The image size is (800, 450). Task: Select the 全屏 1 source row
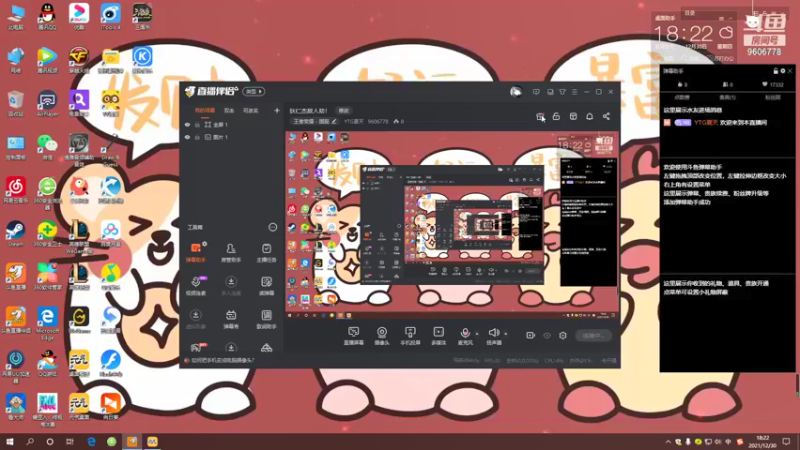pos(231,124)
